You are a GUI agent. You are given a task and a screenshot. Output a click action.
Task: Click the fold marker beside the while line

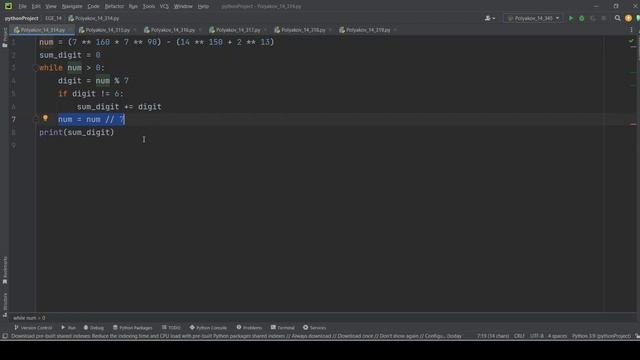tap(36, 68)
